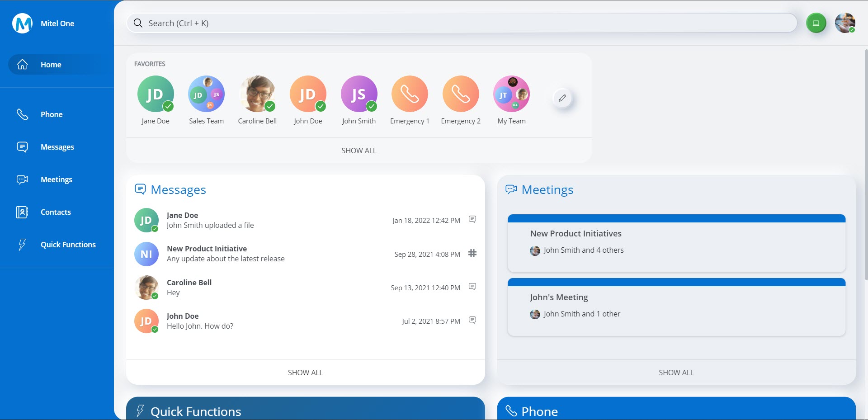Open the New Product Initiatives meeting
868x420 pixels.
pos(676,244)
